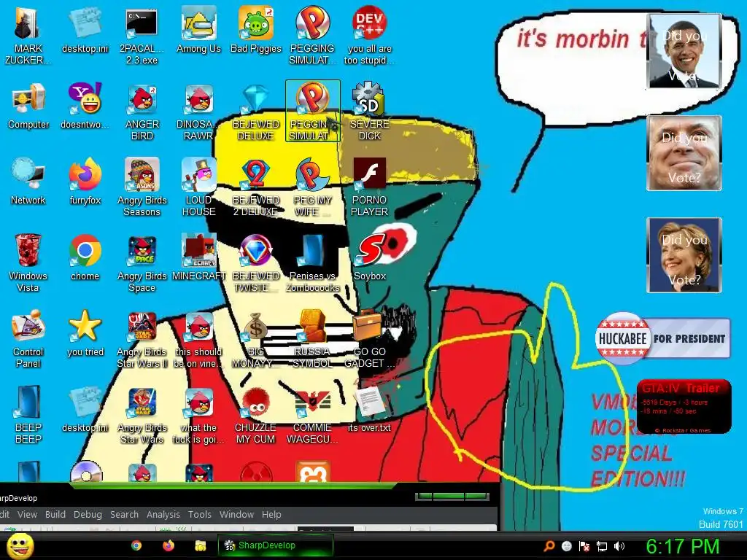The image size is (747, 560).
Task: Select the Network desktop icon
Action: click(28, 182)
